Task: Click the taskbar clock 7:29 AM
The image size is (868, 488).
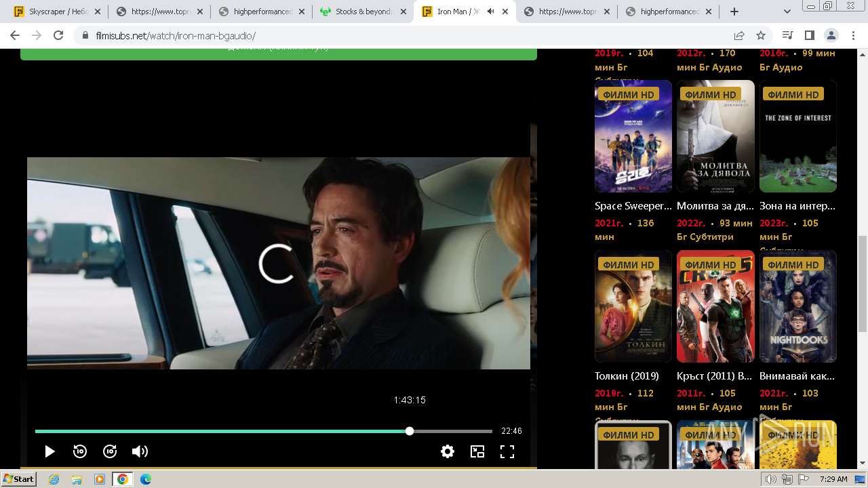Action: (x=833, y=479)
